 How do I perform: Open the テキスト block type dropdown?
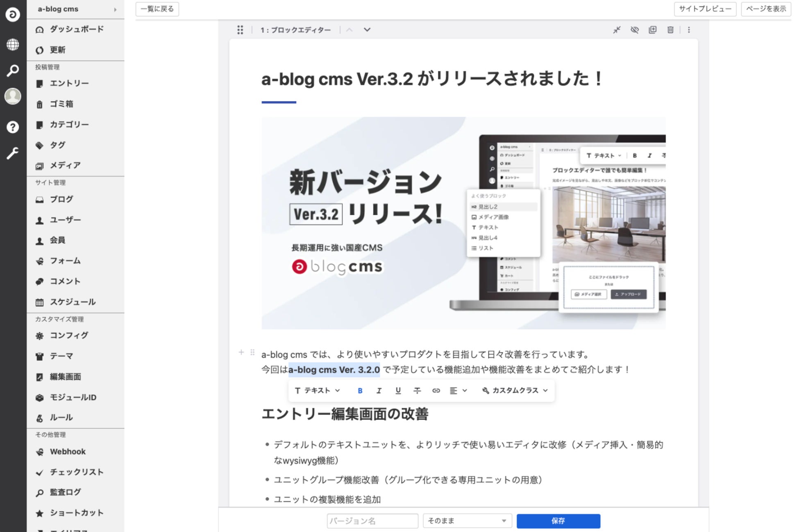[x=318, y=391]
